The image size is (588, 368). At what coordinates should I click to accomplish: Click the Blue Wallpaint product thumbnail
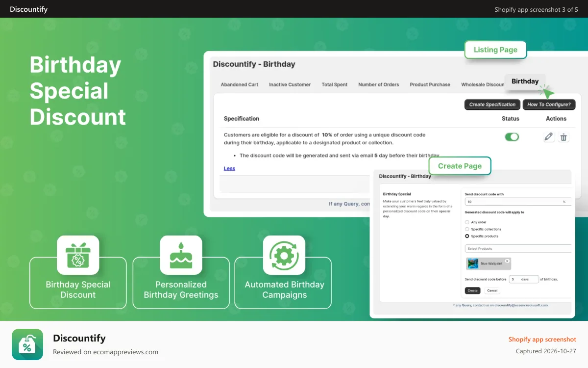[473, 263]
